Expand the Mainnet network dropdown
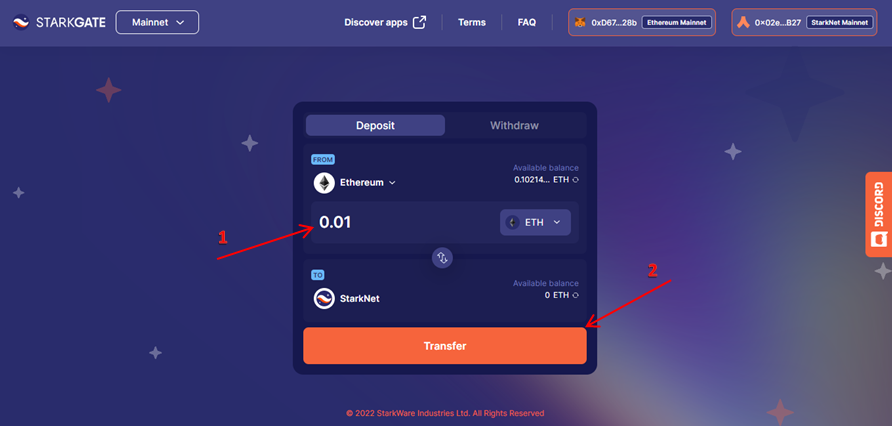Image resolution: width=892 pixels, height=426 pixels. tap(157, 22)
